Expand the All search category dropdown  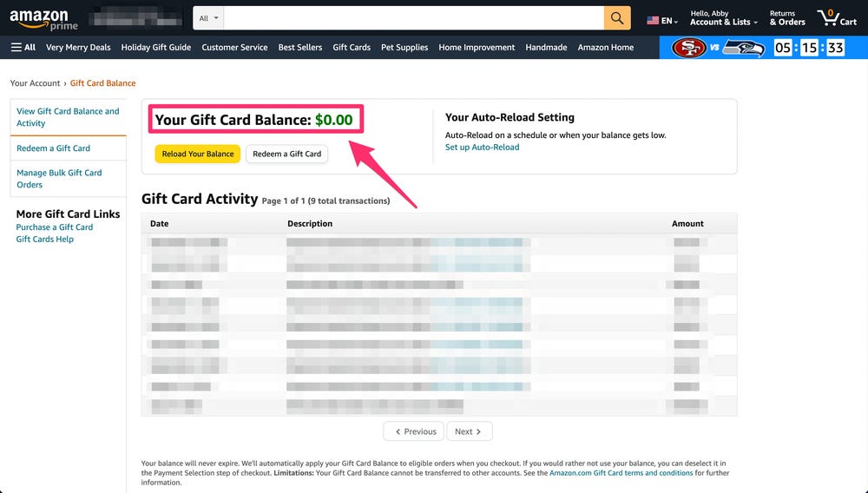[208, 18]
